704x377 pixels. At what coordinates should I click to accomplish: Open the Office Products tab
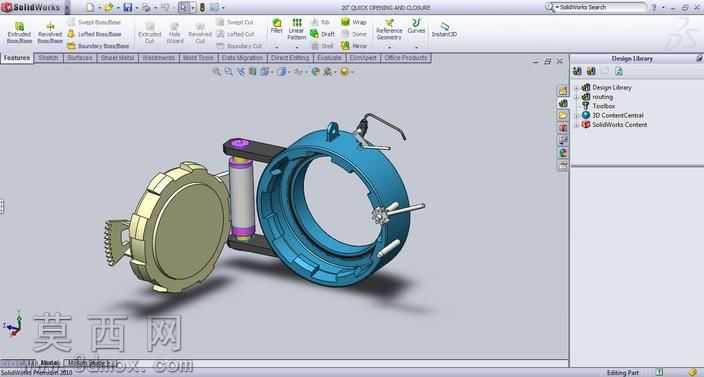406,58
